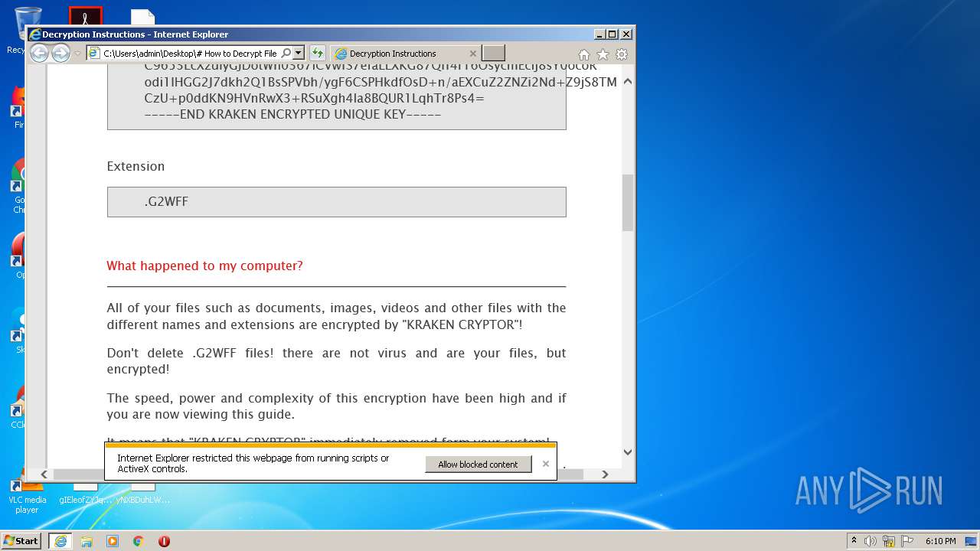Open Internet Explorer Home icon
This screenshot has height=551, width=980.
(x=584, y=54)
